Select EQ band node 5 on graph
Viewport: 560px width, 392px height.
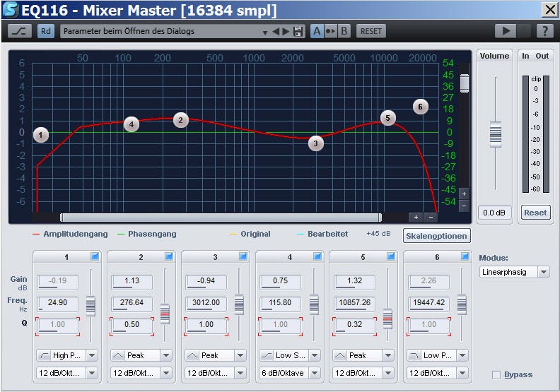pos(388,118)
